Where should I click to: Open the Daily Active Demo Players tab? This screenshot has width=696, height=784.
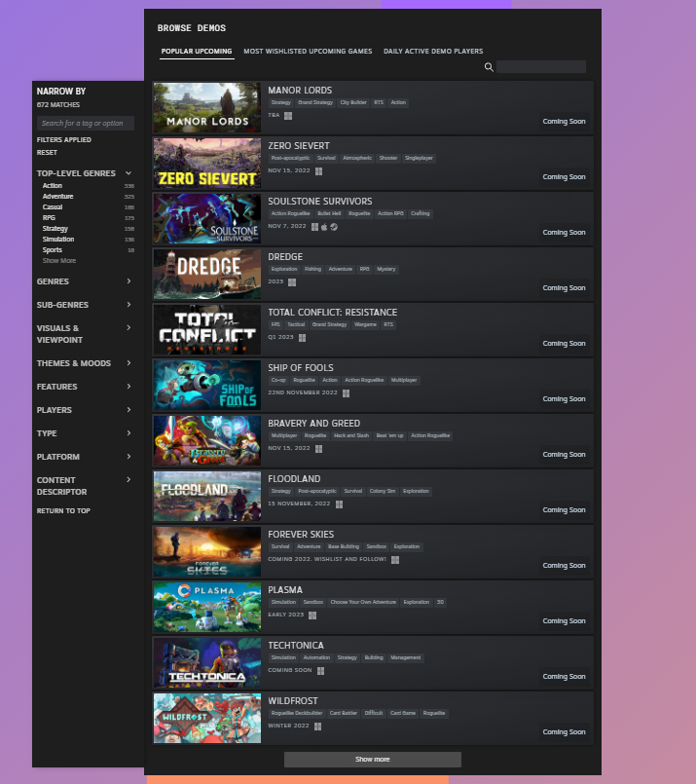[x=433, y=52]
